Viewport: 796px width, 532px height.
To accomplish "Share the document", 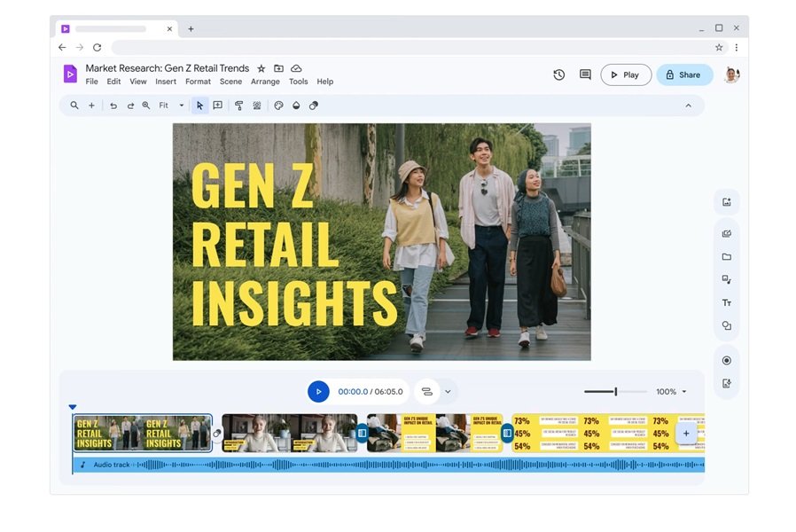I will coord(683,74).
